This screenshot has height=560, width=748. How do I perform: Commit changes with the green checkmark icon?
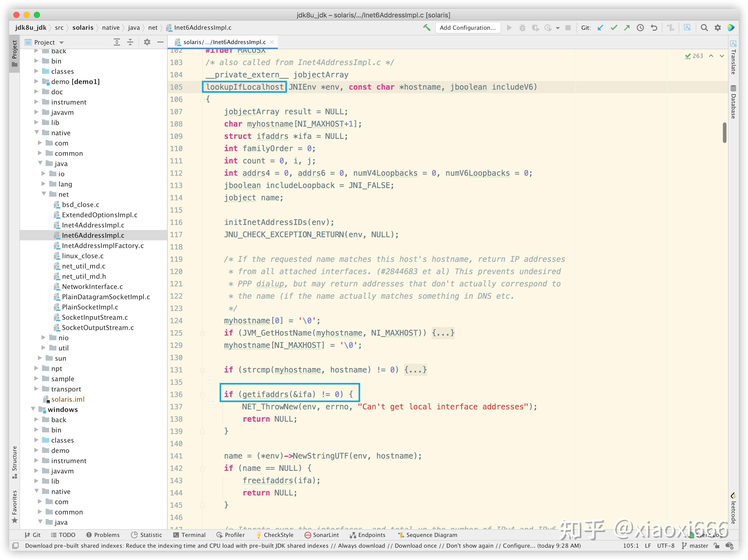614,27
